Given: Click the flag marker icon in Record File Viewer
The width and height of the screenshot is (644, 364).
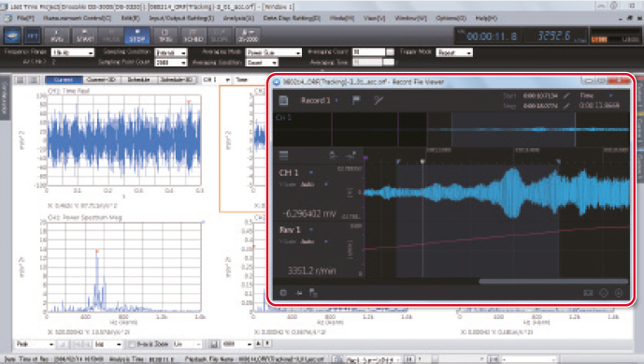Looking at the screenshot, I should coord(356,100).
